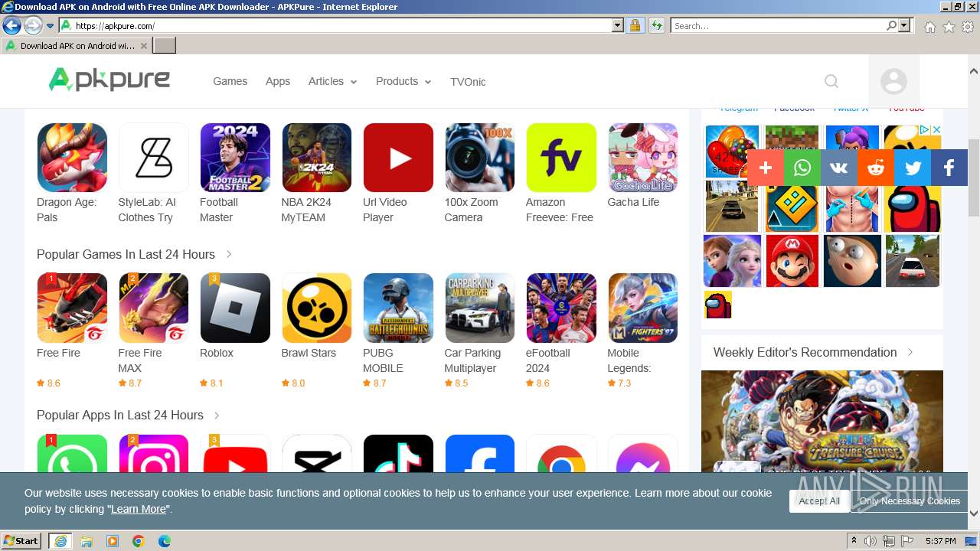
Task: Open the PUBG MOBILE game icon
Action: 398,308
